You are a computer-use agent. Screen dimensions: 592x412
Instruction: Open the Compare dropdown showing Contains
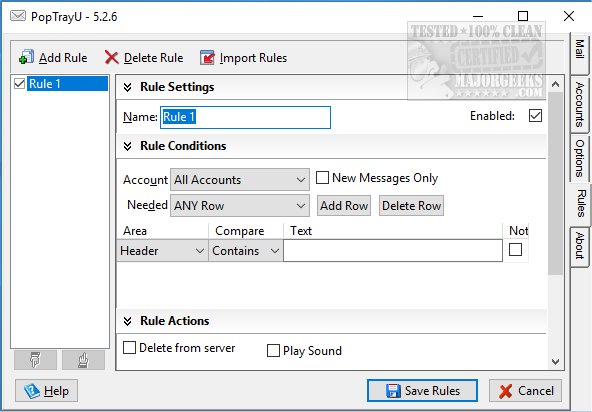(245, 251)
